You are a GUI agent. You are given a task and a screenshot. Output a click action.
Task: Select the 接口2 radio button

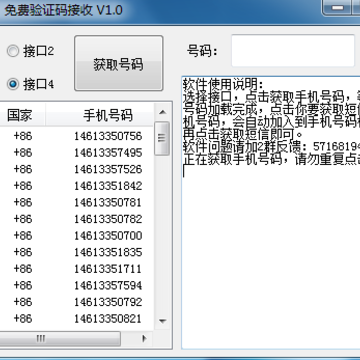point(30,51)
